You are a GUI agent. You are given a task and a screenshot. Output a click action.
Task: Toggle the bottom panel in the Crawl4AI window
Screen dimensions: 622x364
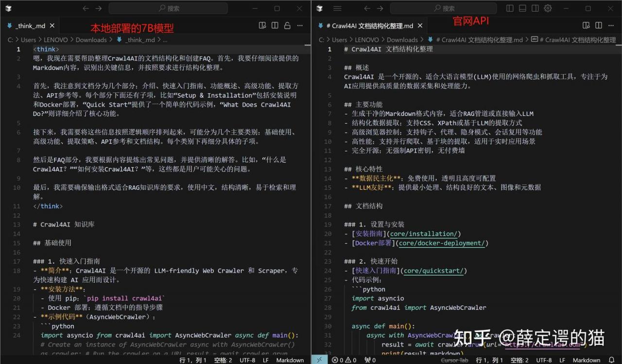click(x=522, y=8)
